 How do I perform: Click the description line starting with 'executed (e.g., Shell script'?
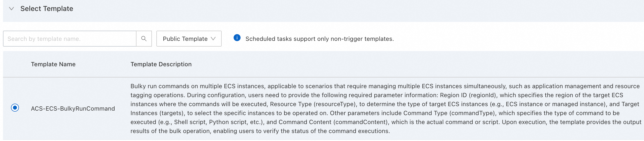point(386,122)
